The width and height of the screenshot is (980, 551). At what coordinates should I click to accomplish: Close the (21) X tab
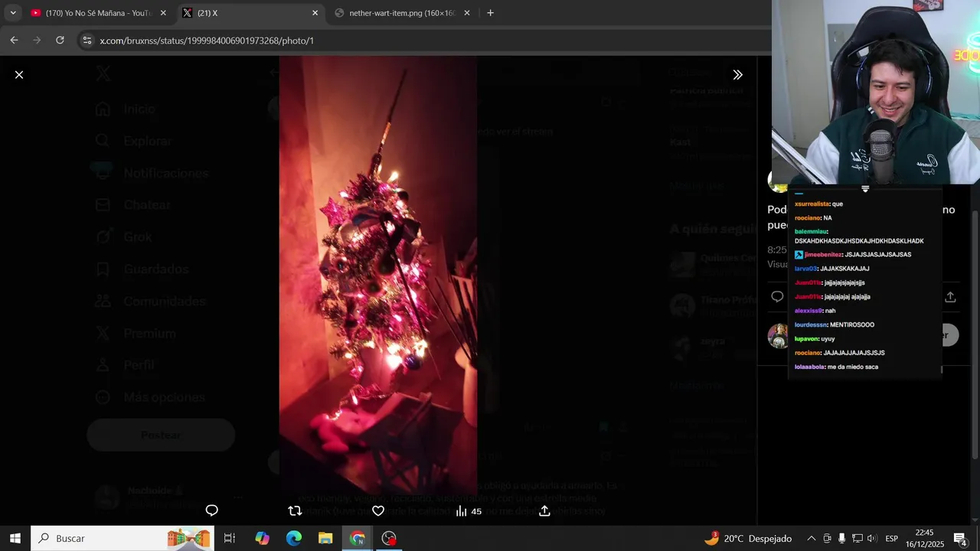[315, 13]
